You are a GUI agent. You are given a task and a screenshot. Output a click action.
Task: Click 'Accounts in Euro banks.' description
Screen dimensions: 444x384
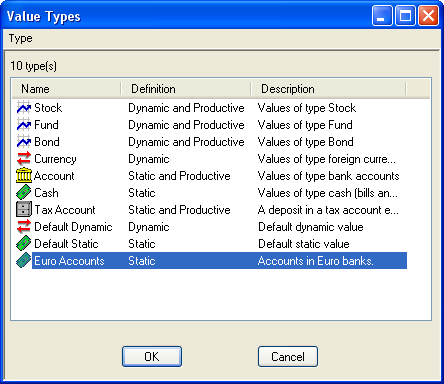click(x=316, y=261)
